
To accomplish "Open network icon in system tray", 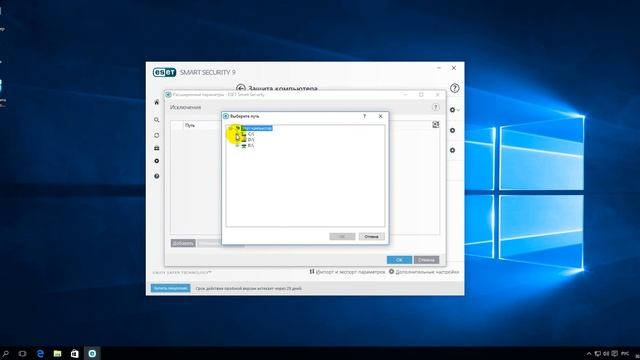I will pos(598,354).
